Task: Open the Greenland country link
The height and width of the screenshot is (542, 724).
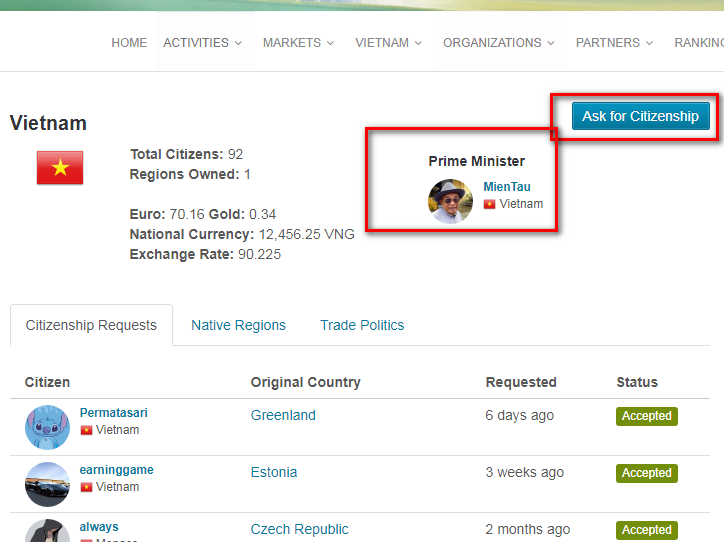Action: pos(283,415)
